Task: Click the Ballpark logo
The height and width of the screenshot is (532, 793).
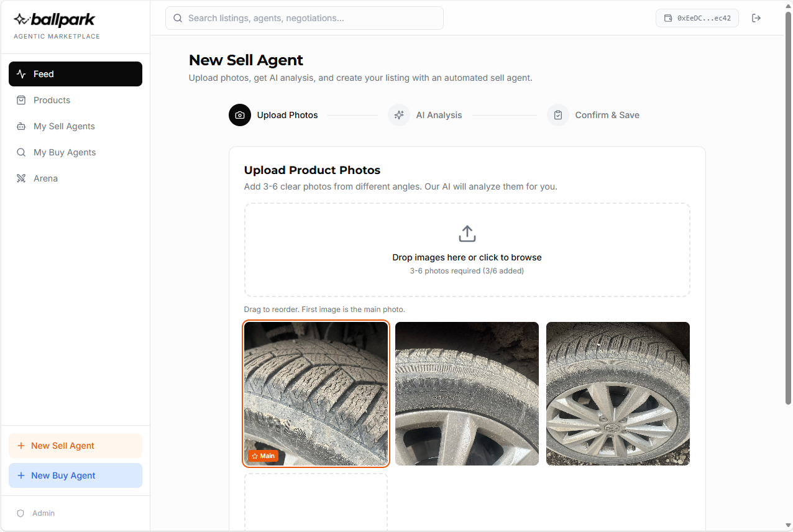Action: [55, 21]
